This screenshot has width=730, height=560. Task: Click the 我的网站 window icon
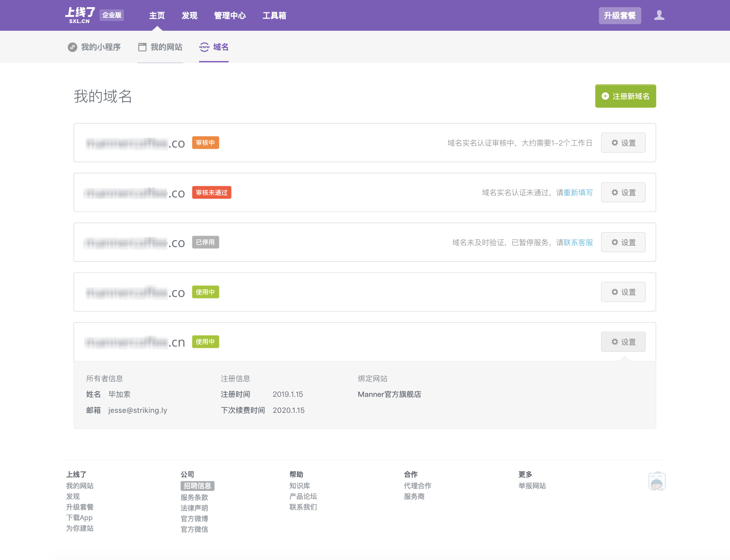coord(142,47)
